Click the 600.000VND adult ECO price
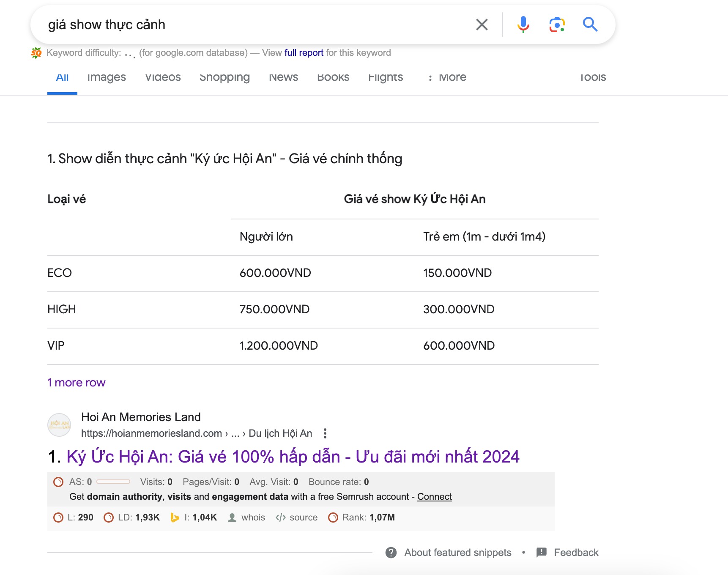 point(275,273)
